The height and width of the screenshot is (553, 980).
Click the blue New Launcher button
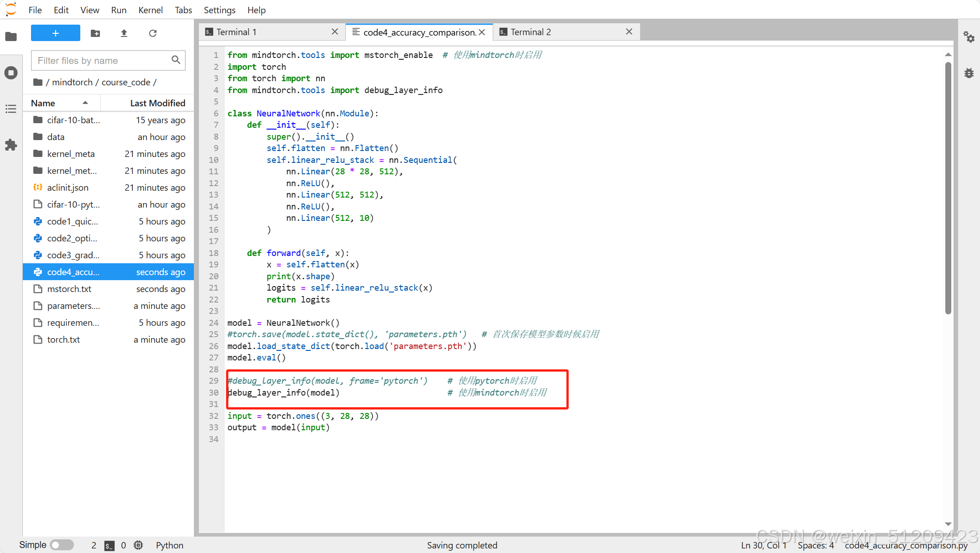click(56, 33)
